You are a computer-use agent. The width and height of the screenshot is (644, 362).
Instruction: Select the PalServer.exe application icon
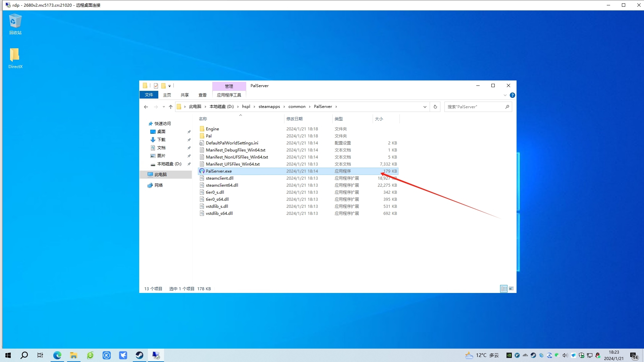tap(202, 171)
